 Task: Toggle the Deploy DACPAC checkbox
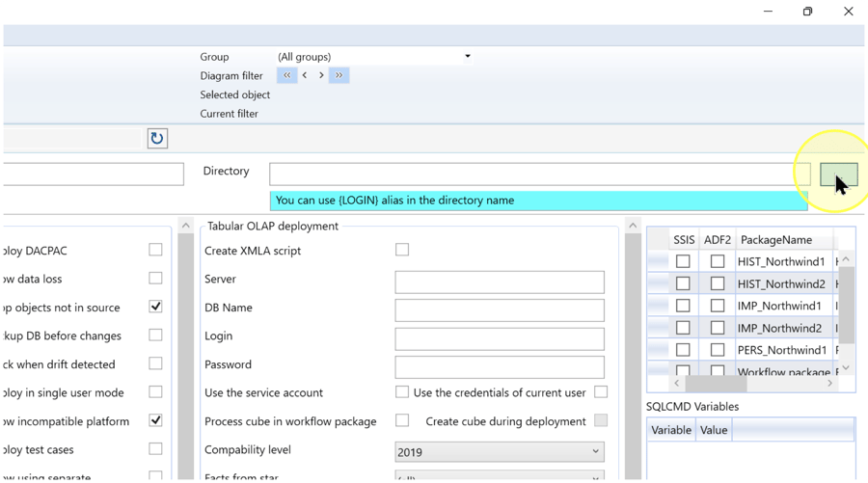tap(155, 250)
